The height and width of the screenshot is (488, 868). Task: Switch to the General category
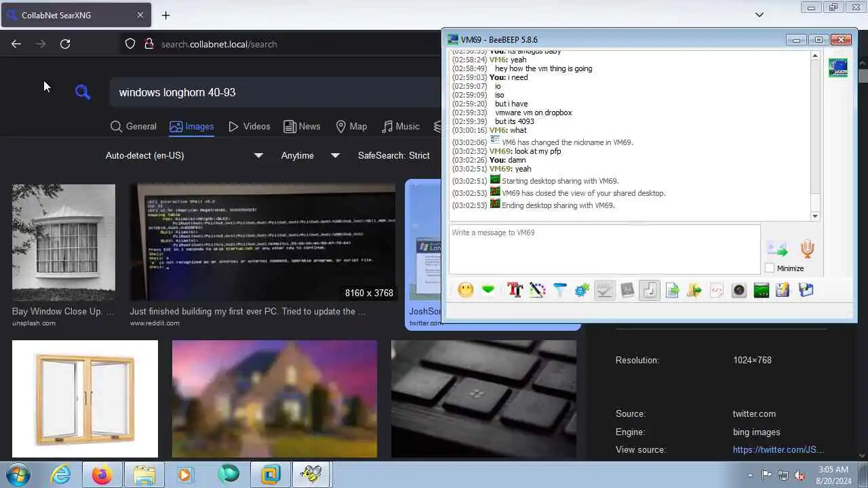click(134, 126)
